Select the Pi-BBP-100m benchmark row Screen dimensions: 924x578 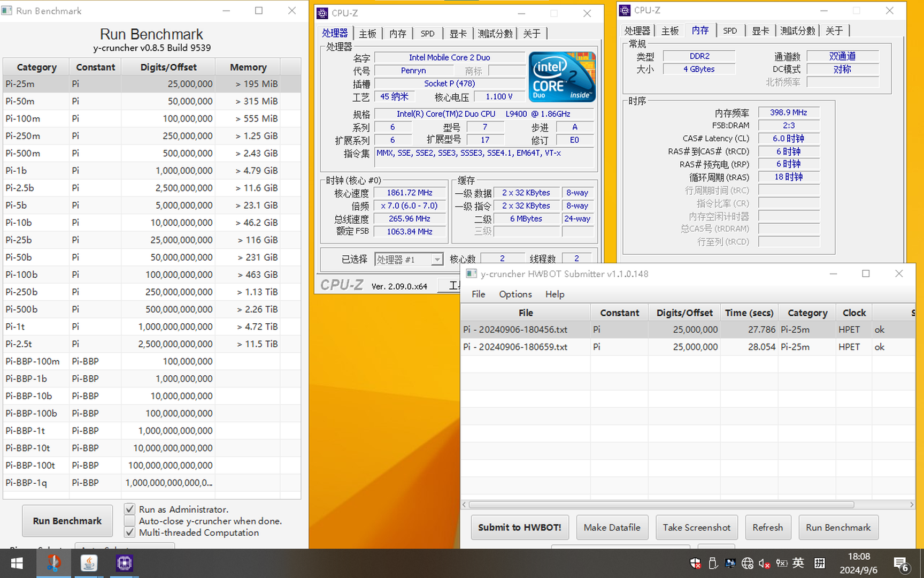point(152,361)
